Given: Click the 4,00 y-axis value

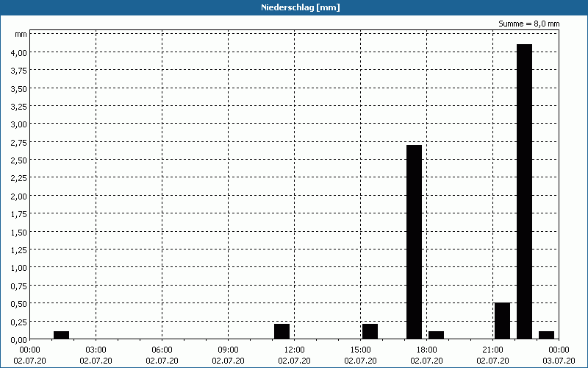Looking at the screenshot, I should pos(19,53).
